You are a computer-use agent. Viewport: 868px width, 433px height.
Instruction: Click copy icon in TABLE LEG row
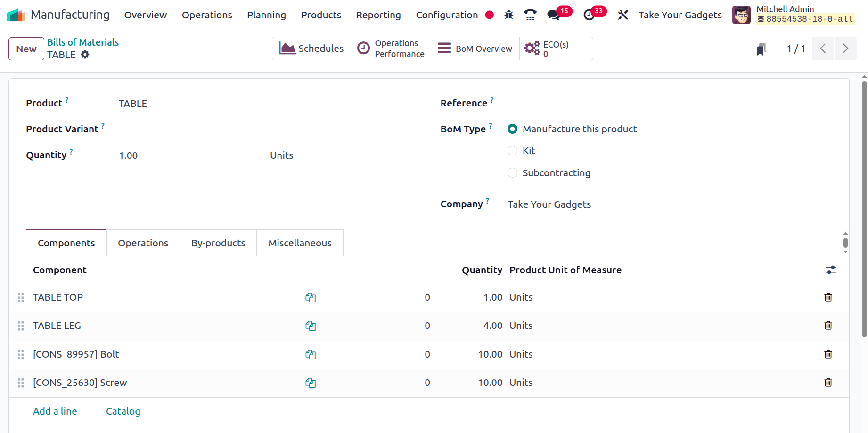coord(311,326)
